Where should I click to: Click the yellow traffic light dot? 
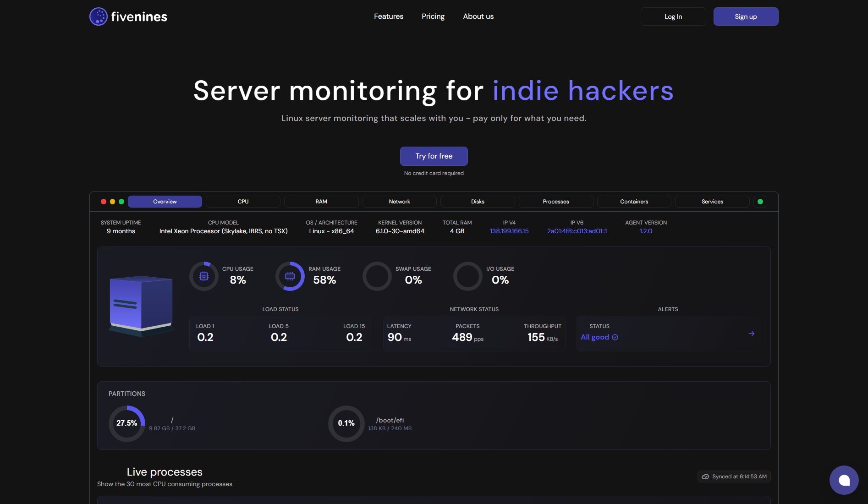(112, 201)
